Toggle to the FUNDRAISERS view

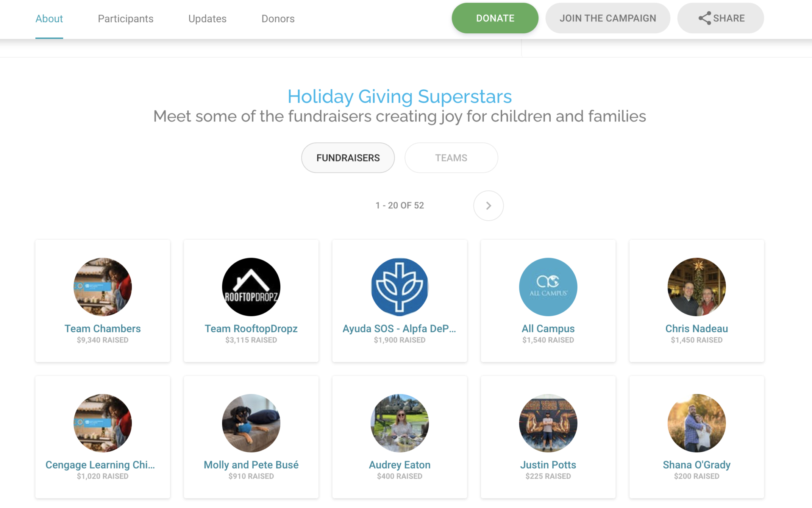pyautogui.click(x=348, y=157)
